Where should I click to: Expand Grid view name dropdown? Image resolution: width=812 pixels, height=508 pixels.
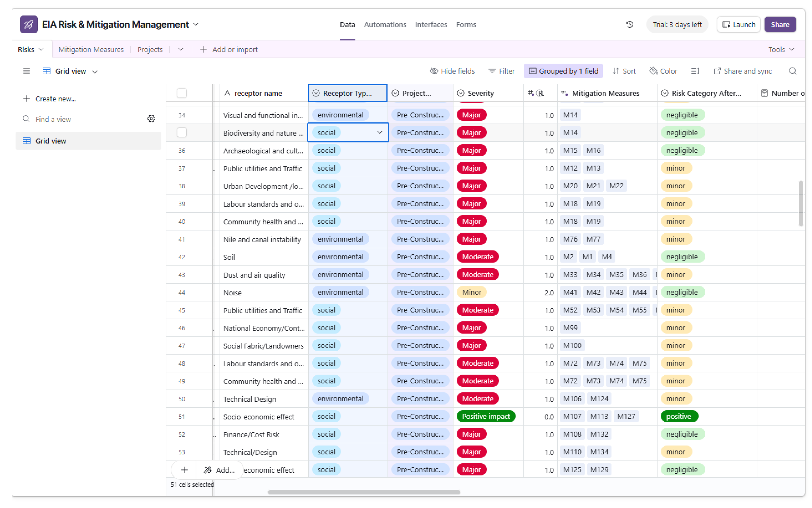coord(95,72)
